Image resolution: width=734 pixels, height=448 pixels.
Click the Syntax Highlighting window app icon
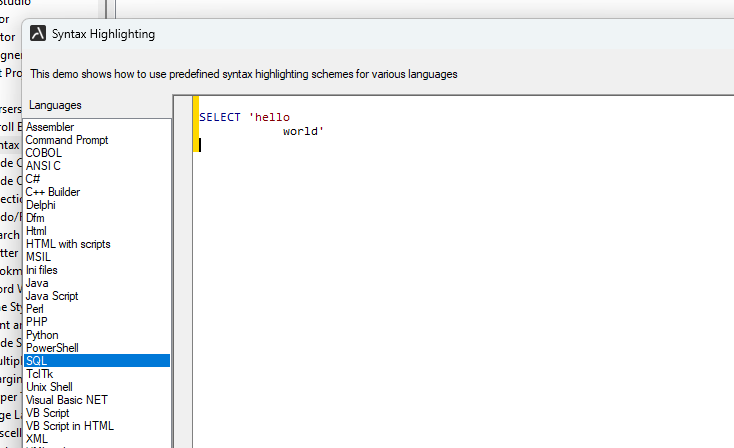tap(38, 34)
